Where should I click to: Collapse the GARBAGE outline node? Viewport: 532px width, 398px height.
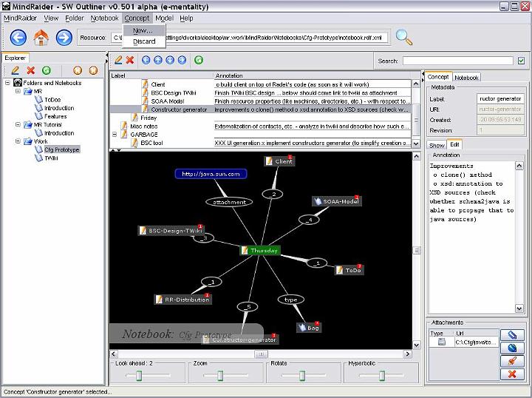click(115, 135)
